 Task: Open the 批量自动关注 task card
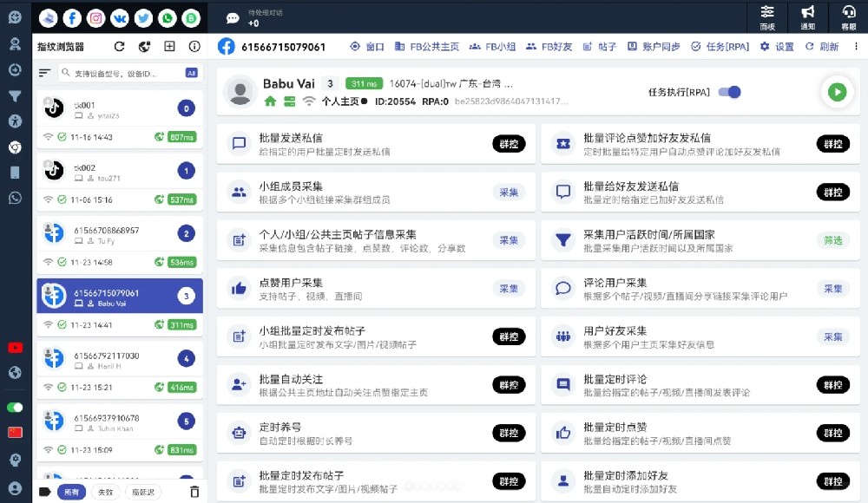[376, 384]
